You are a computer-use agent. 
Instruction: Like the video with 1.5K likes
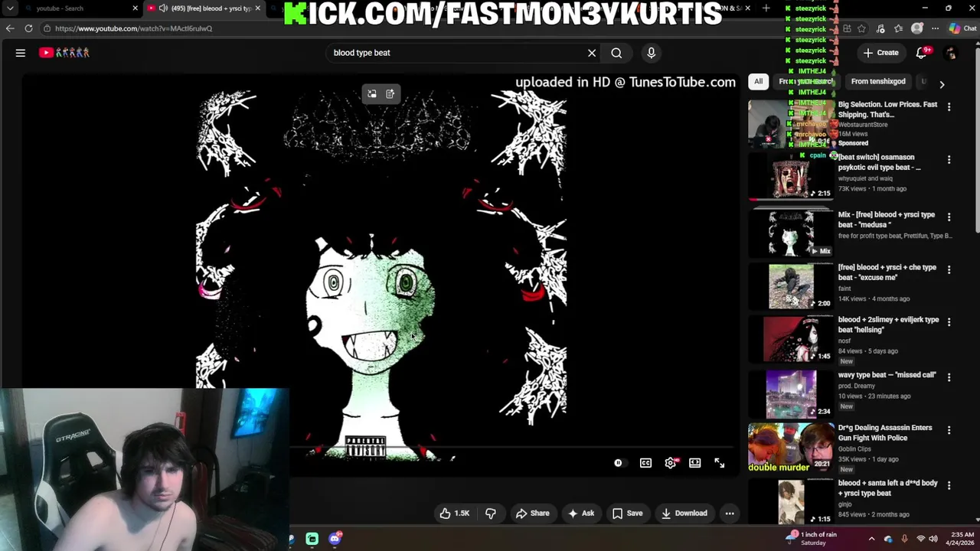click(454, 514)
